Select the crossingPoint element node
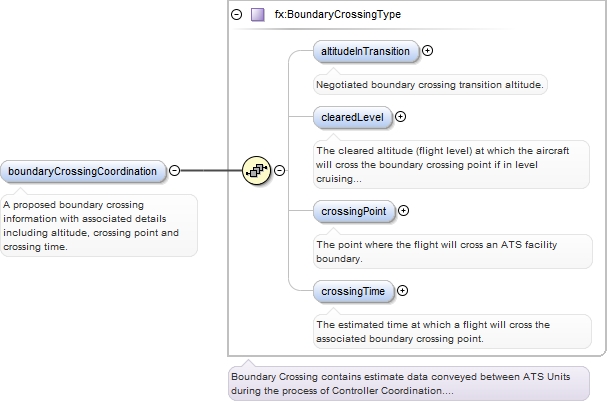 (x=354, y=211)
